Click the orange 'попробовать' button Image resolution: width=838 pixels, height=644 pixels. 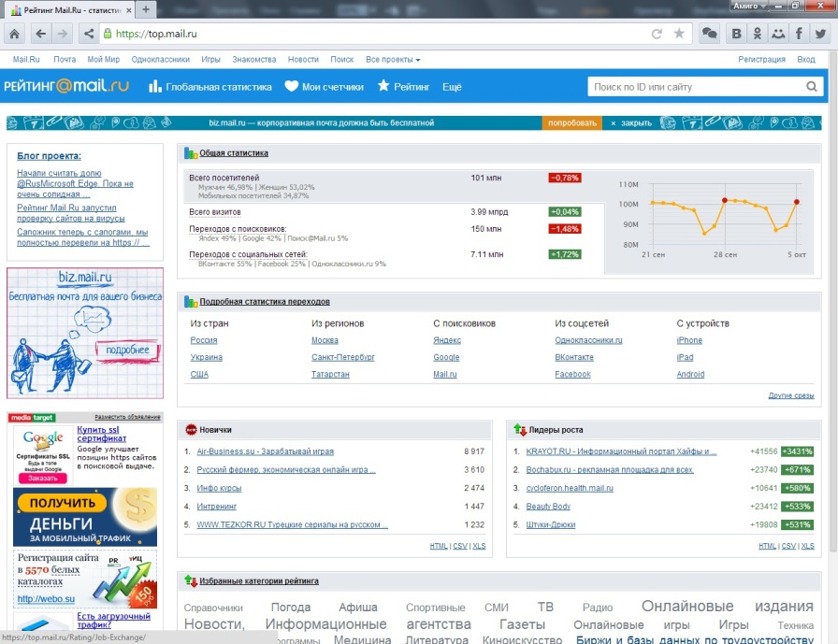point(571,122)
